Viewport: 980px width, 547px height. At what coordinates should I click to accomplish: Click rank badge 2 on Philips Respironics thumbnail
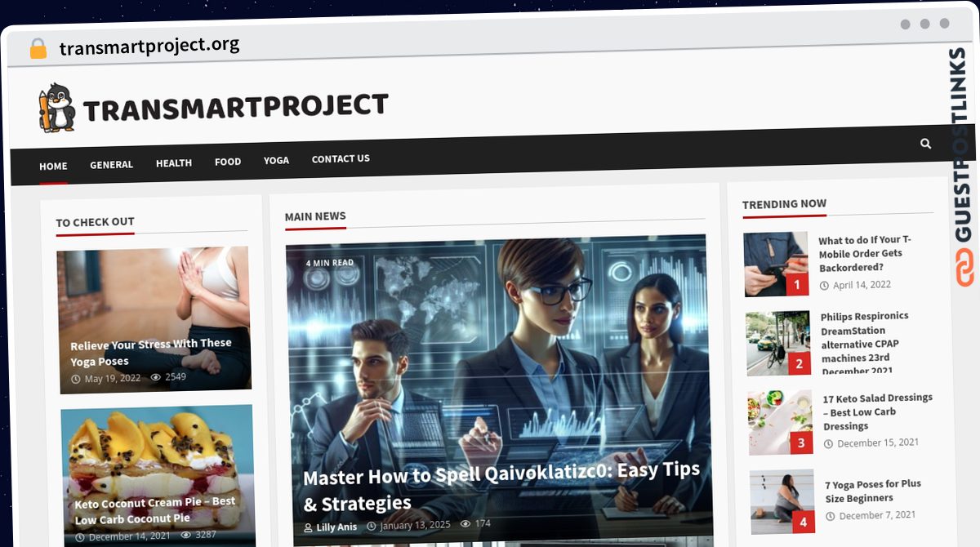(x=800, y=364)
